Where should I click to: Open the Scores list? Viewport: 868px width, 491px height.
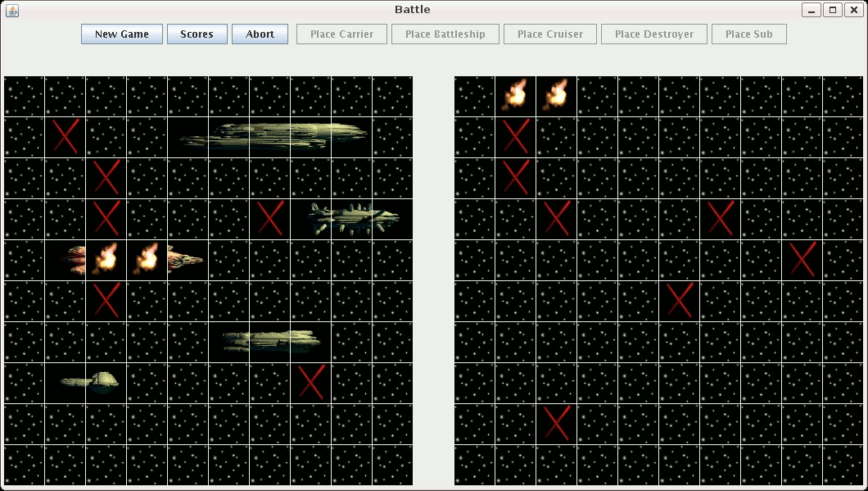coord(197,34)
